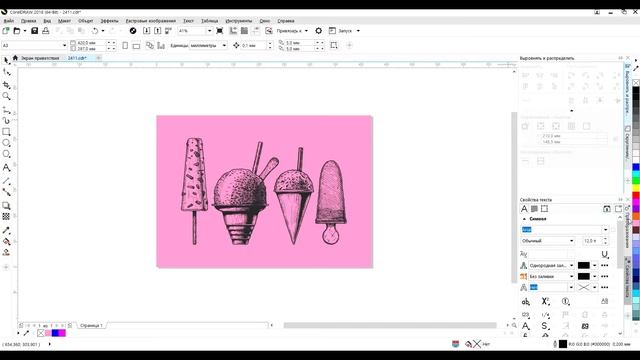Click the Export up-arrow icon
The height and width of the screenshot is (360, 640).
click(x=158, y=31)
